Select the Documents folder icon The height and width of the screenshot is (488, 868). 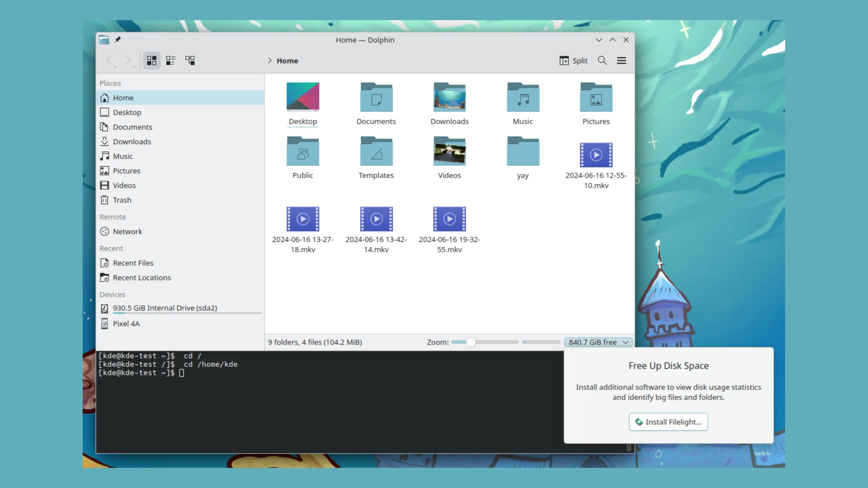[x=376, y=97]
